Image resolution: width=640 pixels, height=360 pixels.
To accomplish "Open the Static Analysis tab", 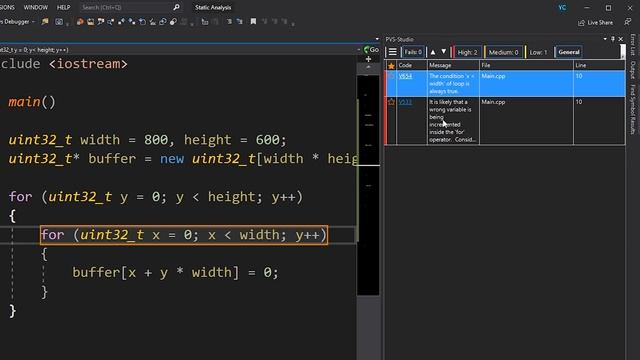I will click(213, 7).
